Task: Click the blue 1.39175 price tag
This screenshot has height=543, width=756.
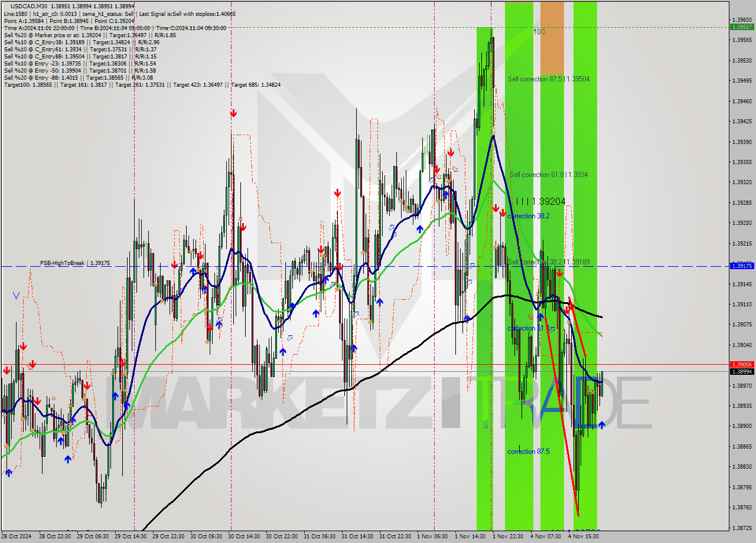Action: [x=741, y=266]
